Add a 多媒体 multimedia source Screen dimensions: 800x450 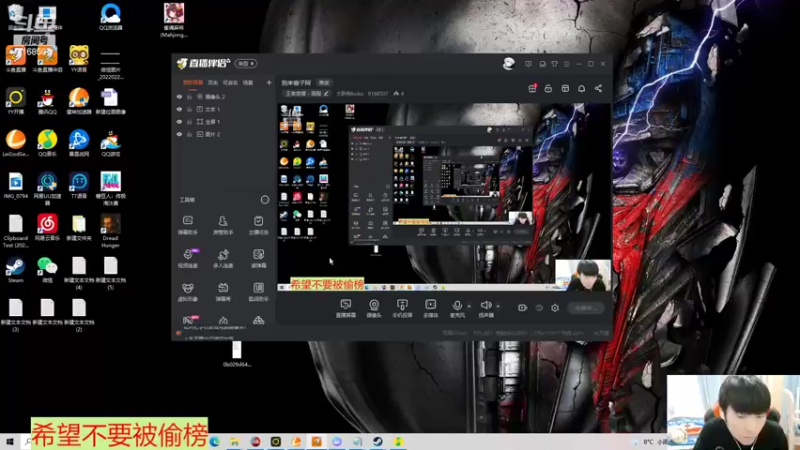coord(431,308)
